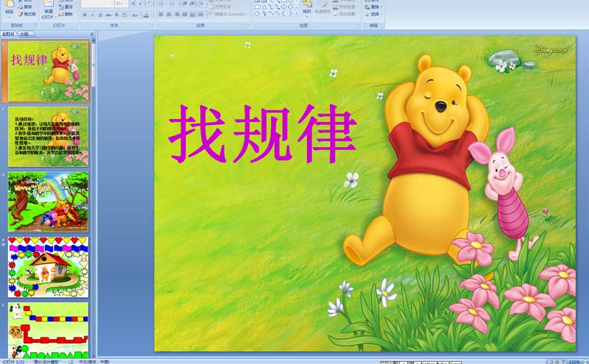Toggle Bold formatting
Viewport: 589px width, 364px height.
[85, 15]
